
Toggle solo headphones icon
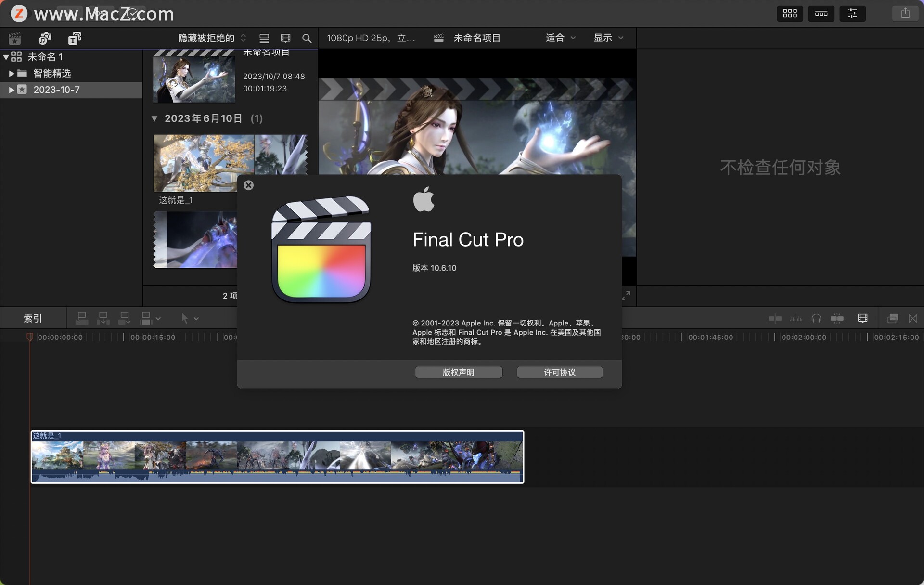pos(816,318)
